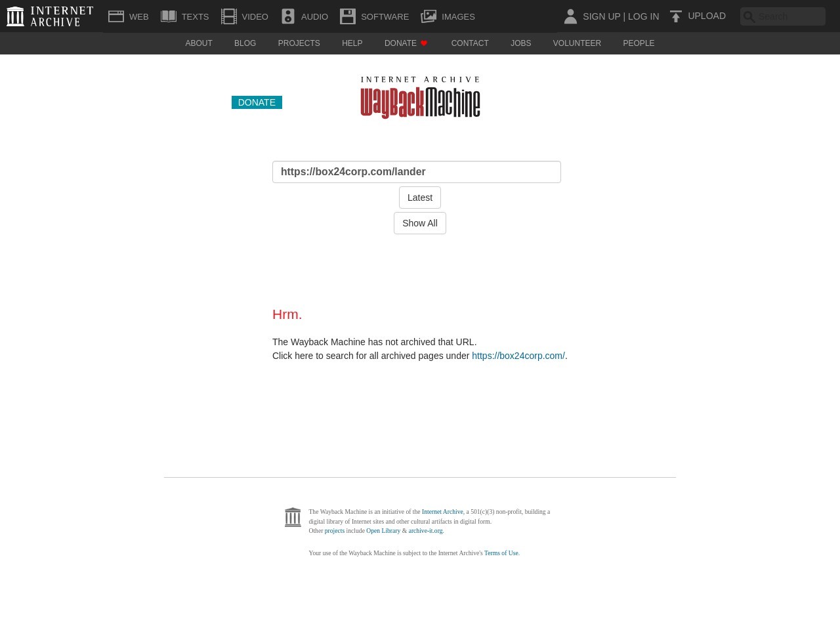The height and width of the screenshot is (630, 840).
Task: Click the user avatar icon
Action: click(x=570, y=16)
